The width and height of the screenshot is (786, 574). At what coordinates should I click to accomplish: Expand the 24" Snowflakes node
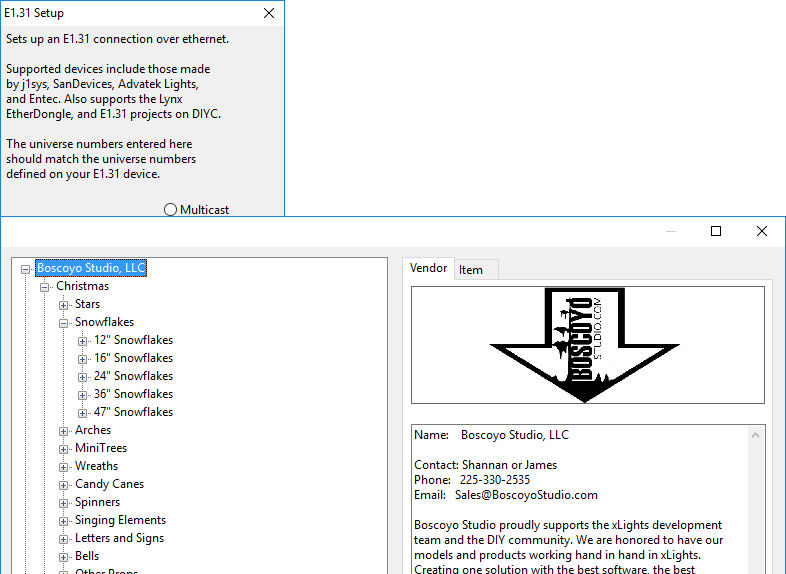click(x=82, y=377)
